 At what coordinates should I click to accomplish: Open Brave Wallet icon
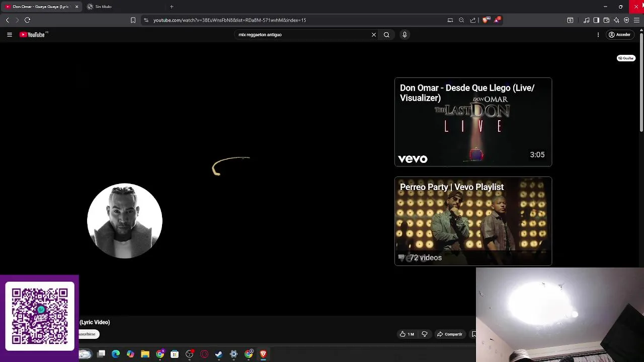tap(606, 20)
